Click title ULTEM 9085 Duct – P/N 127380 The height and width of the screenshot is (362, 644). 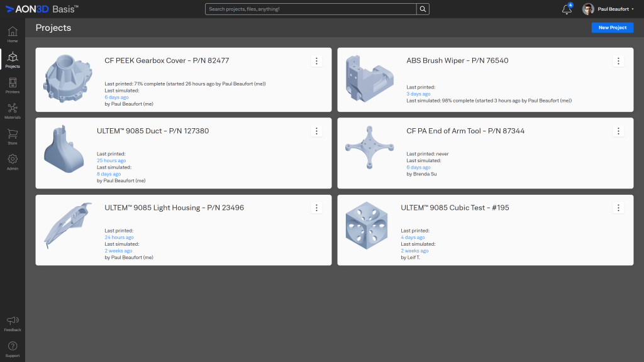point(153,131)
